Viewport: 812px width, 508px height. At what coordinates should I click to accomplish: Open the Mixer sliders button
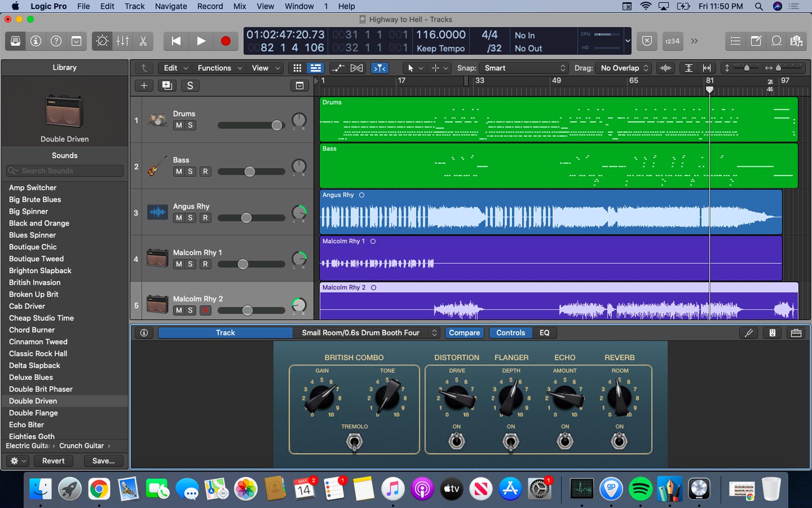123,41
